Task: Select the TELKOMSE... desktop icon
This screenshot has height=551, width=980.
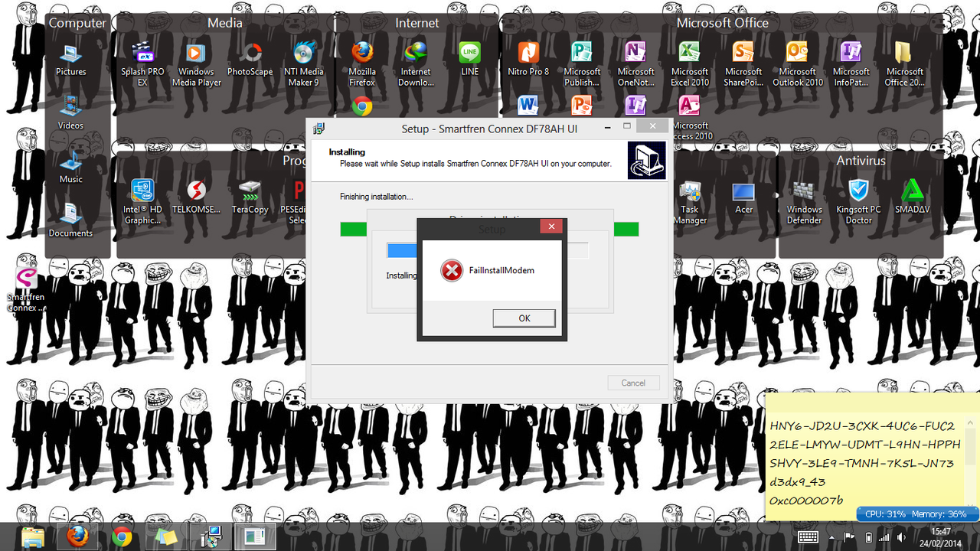Action: [196, 197]
